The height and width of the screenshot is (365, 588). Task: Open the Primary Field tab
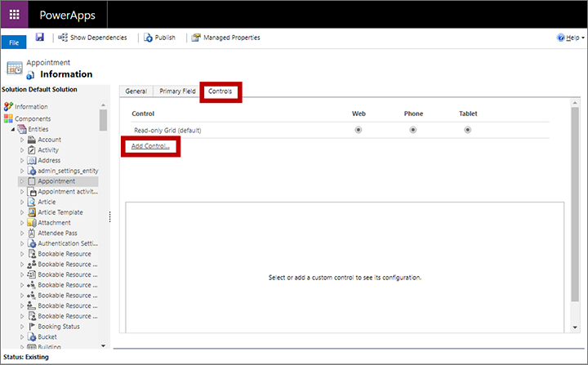click(177, 91)
